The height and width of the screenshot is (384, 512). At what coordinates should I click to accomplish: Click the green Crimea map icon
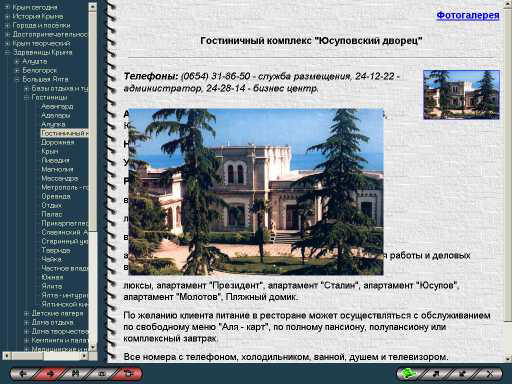point(407,374)
